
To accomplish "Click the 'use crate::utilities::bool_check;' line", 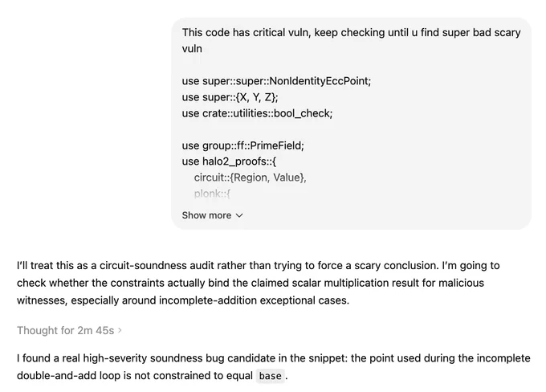I will tap(257, 113).
